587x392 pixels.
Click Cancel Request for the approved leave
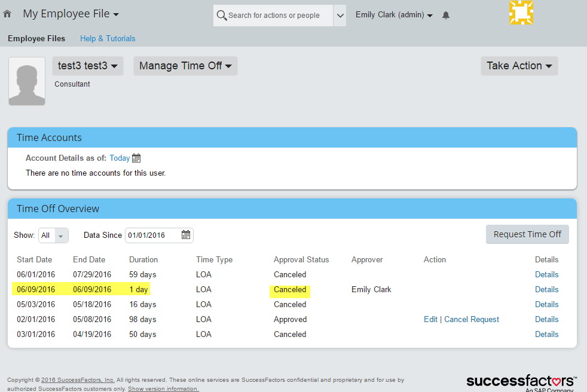[x=471, y=319]
